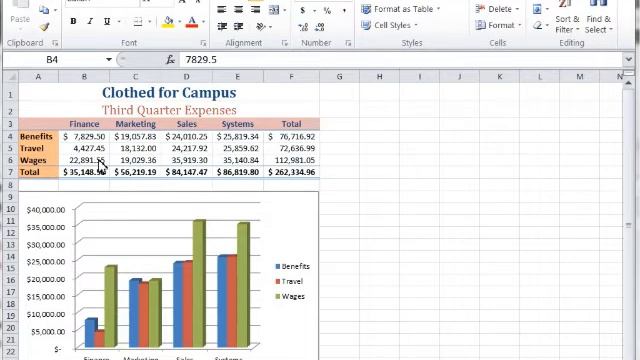The image size is (640, 360).
Task: Align text right
Action: pyautogui.click(x=256, y=9)
